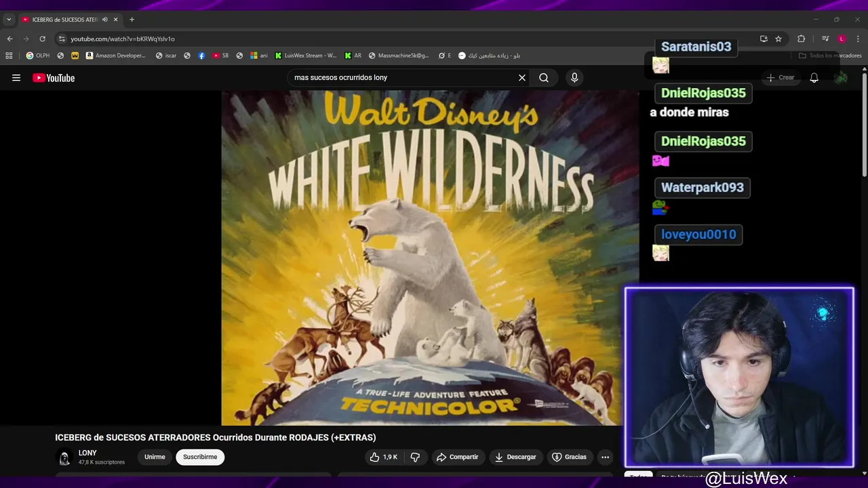Go back with the browser back arrow
Screen dimensions: 868x488
click(9, 39)
